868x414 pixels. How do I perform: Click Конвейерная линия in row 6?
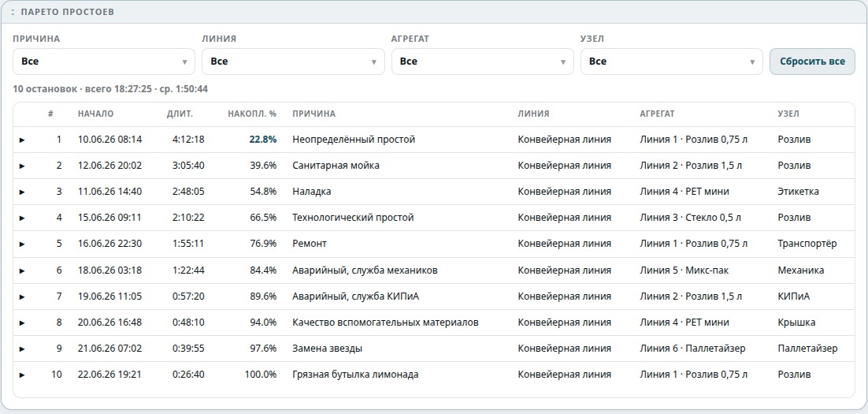pyautogui.click(x=565, y=270)
